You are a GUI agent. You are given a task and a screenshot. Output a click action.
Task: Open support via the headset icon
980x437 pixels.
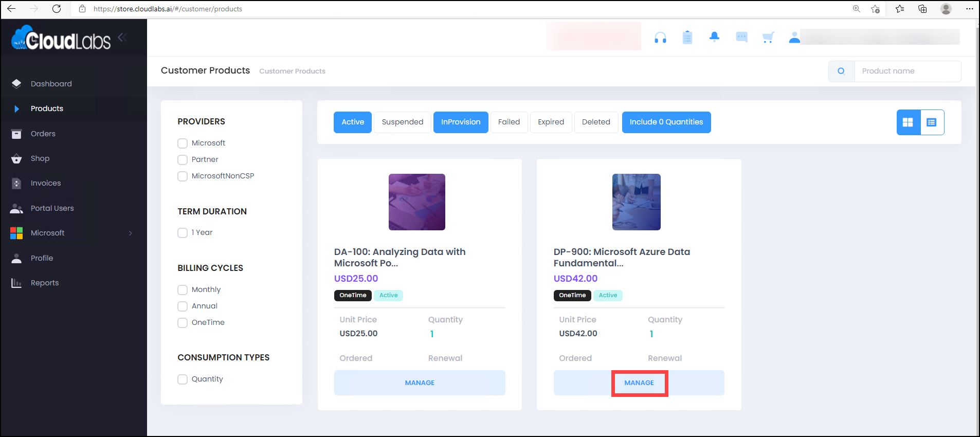click(661, 38)
